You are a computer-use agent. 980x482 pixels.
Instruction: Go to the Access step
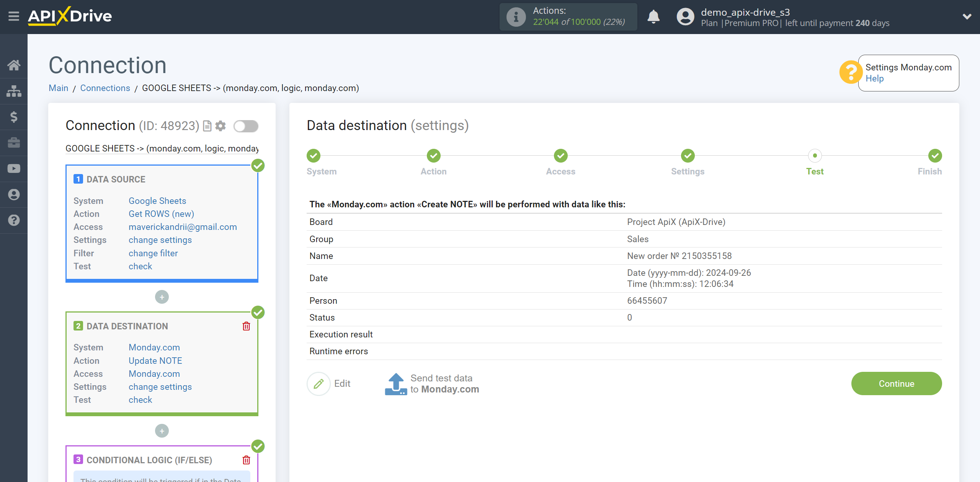(561, 156)
